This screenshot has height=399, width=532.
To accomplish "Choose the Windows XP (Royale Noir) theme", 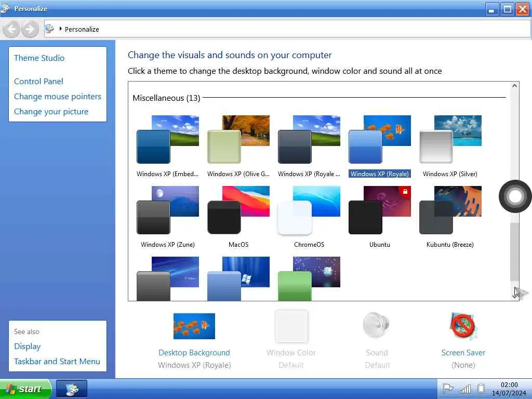I will click(309, 139).
